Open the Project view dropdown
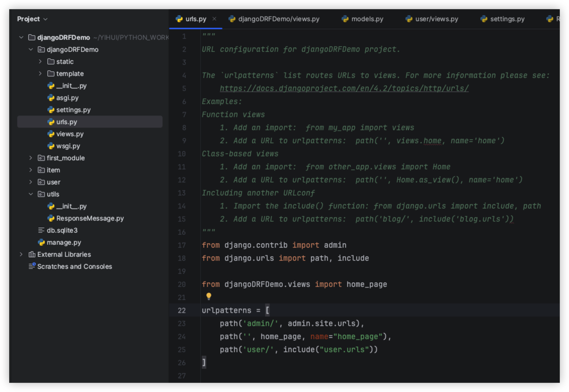This screenshot has height=392, width=569. click(x=32, y=19)
